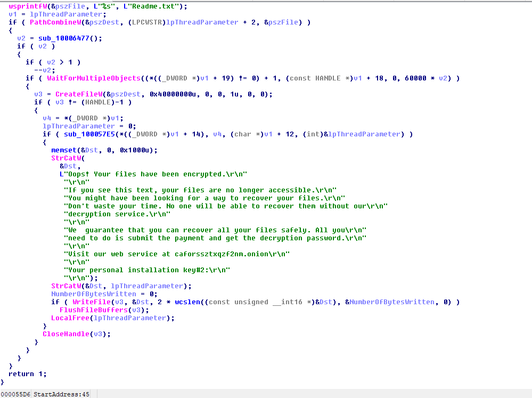Click the 'lpThreadParameter = 0;' assignment line
Screen dimensions: 532x398
point(89,126)
